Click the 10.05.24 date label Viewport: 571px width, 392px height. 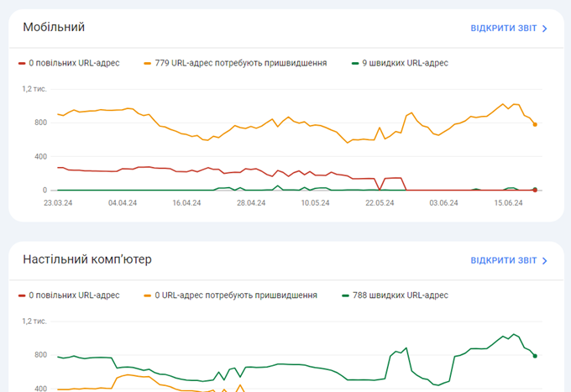pyautogui.click(x=315, y=203)
